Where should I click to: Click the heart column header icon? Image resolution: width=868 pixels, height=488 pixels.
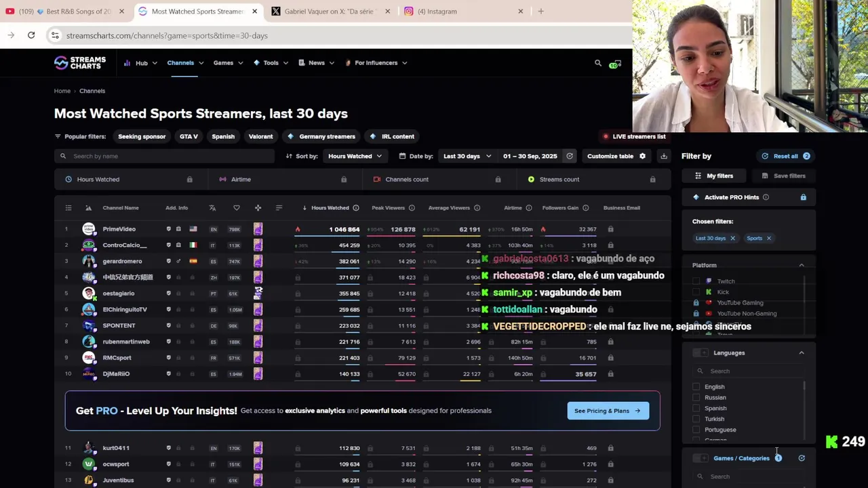coord(237,208)
